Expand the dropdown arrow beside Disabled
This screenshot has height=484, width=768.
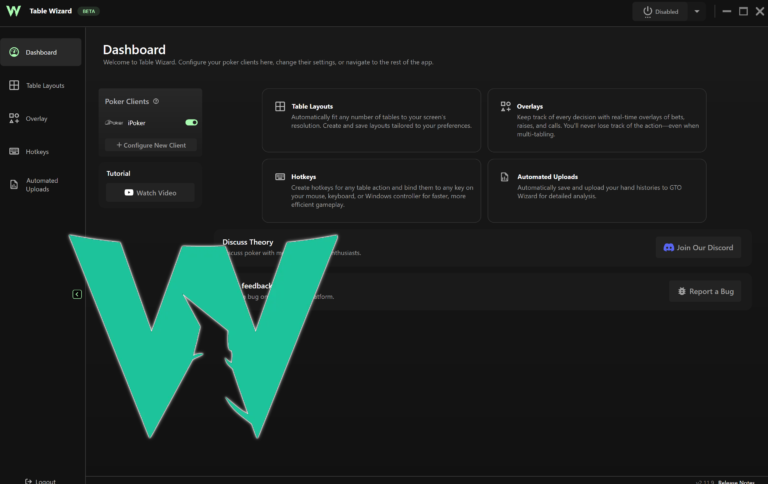click(696, 11)
